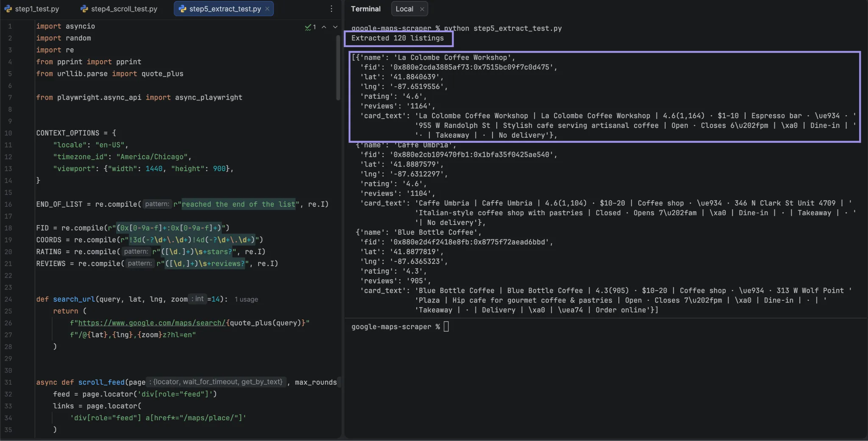Click the editor vertical scrollbar
The height and width of the screenshot is (441, 868).
click(x=338, y=68)
